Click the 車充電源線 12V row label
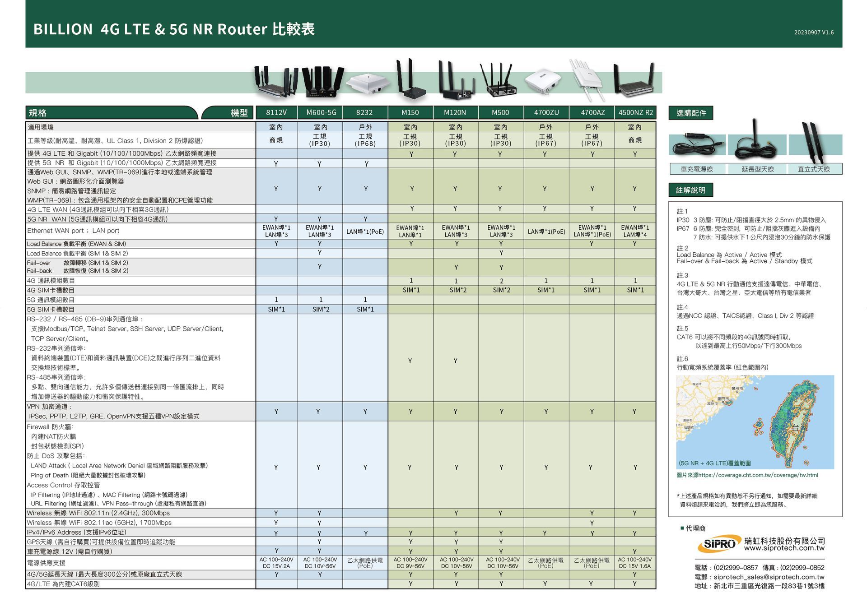The height and width of the screenshot is (616, 867). click(x=70, y=551)
